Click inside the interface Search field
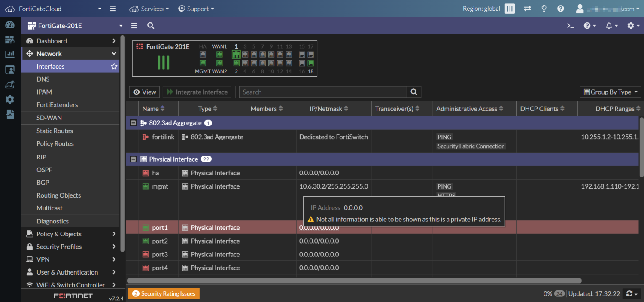The image size is (644, 302). point(323,92)
